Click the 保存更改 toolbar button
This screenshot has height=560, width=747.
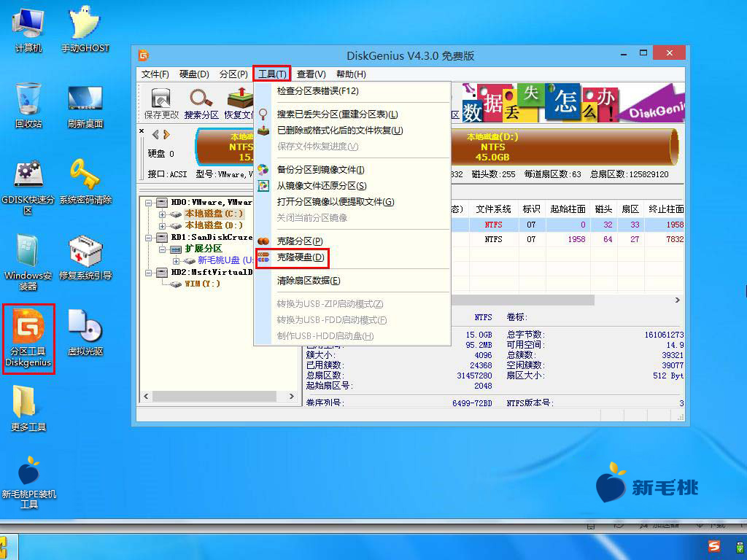[x=161, y=103]
